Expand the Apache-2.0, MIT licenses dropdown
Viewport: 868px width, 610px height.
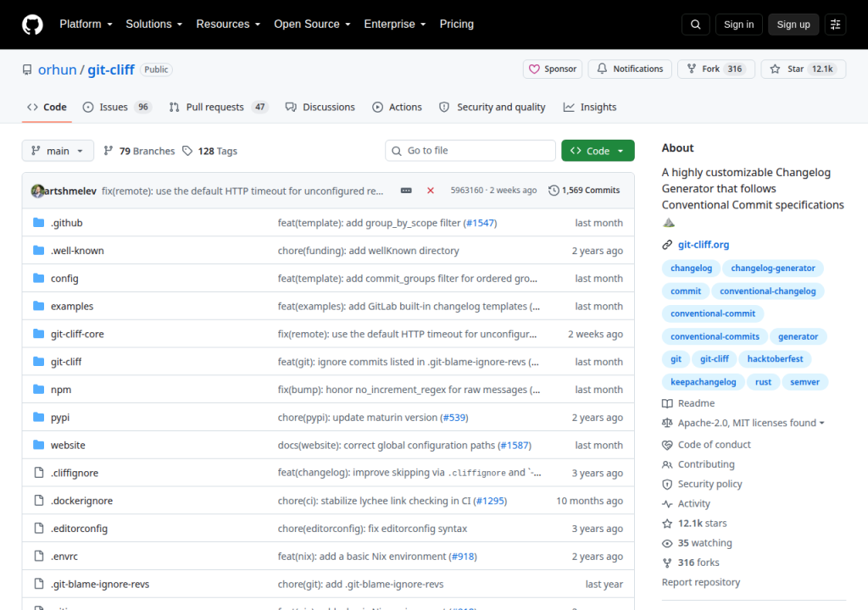[751, 423]
